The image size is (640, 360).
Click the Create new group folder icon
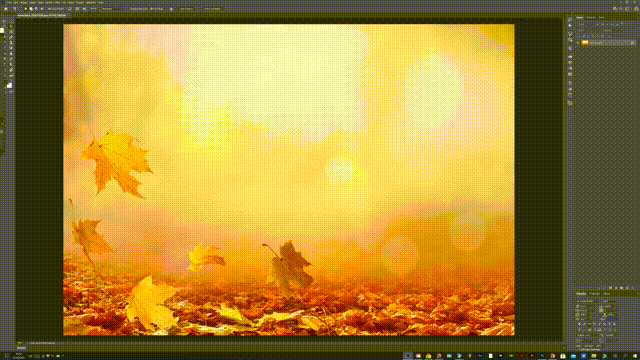(x=622, y=288)
